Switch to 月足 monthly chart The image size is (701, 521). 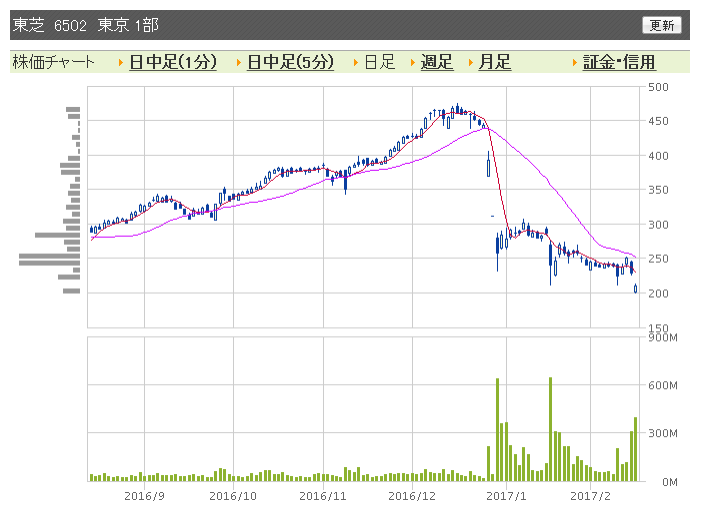[x=494, y=62]
